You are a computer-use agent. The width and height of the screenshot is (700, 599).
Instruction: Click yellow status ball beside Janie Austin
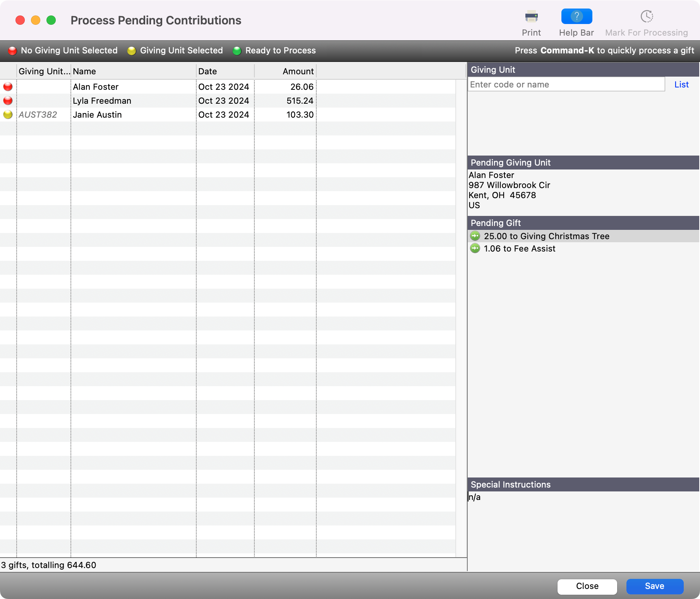8,115
